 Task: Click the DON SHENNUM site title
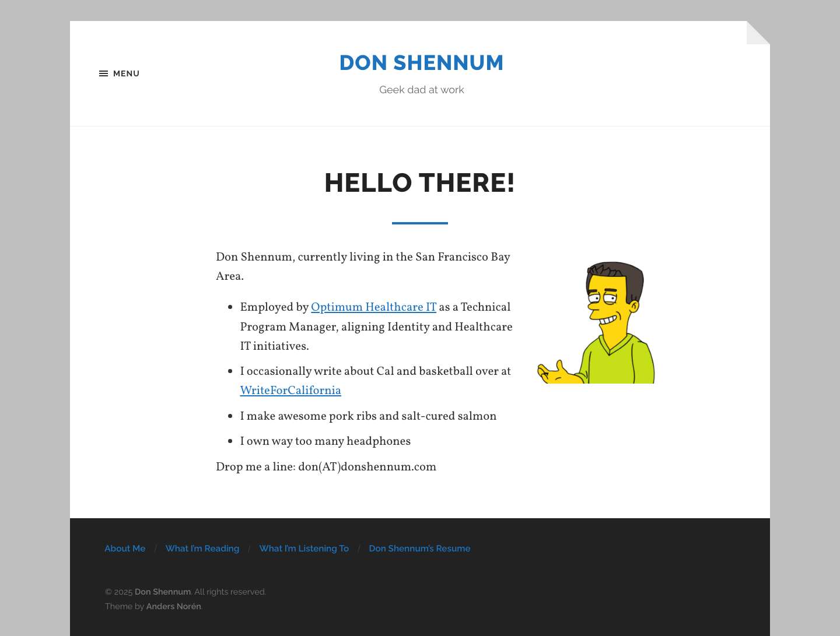pos(421,63)
